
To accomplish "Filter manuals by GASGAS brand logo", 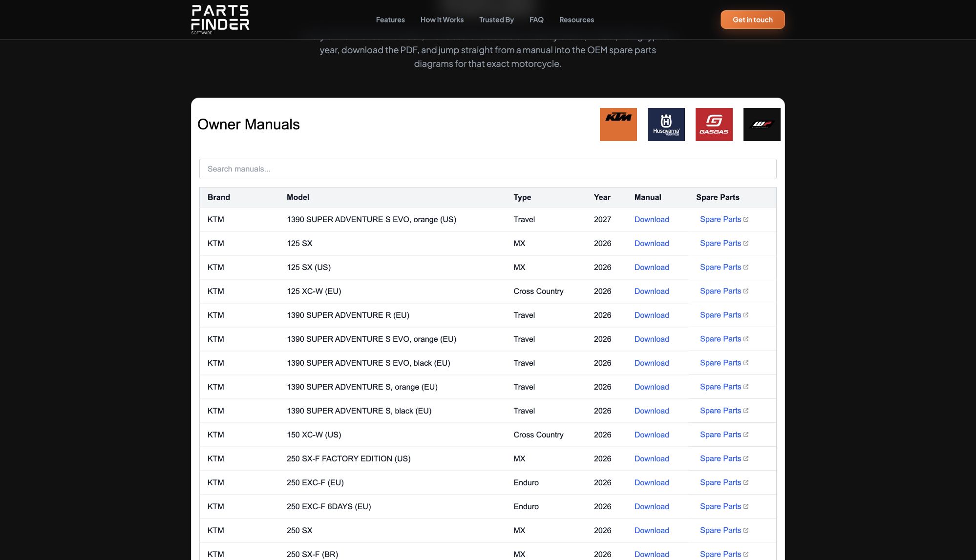I will (x=714, y=124).
